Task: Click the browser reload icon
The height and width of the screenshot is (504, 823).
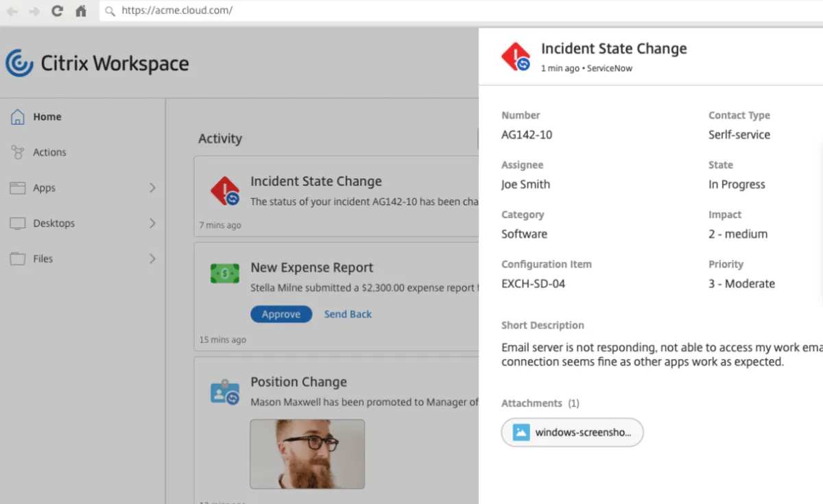Action: pyautogui.click(x=58, y=11)
